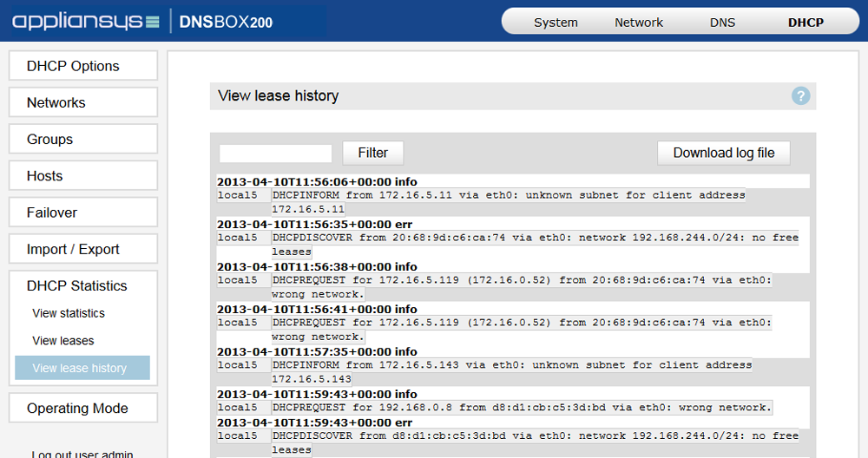Open the Failover section
The image size is (868, 458).
pyautogui.click(x=83, y=213)
